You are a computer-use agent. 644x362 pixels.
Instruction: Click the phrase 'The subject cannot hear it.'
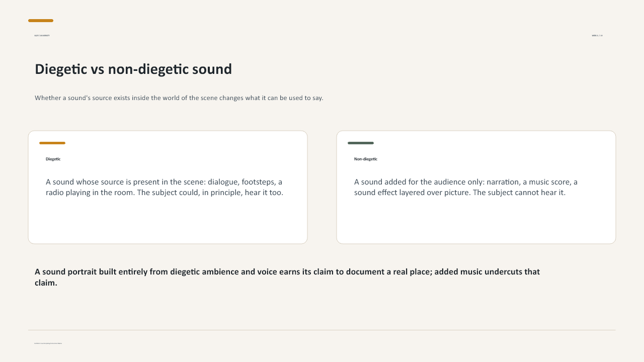[x=519, y=193]
